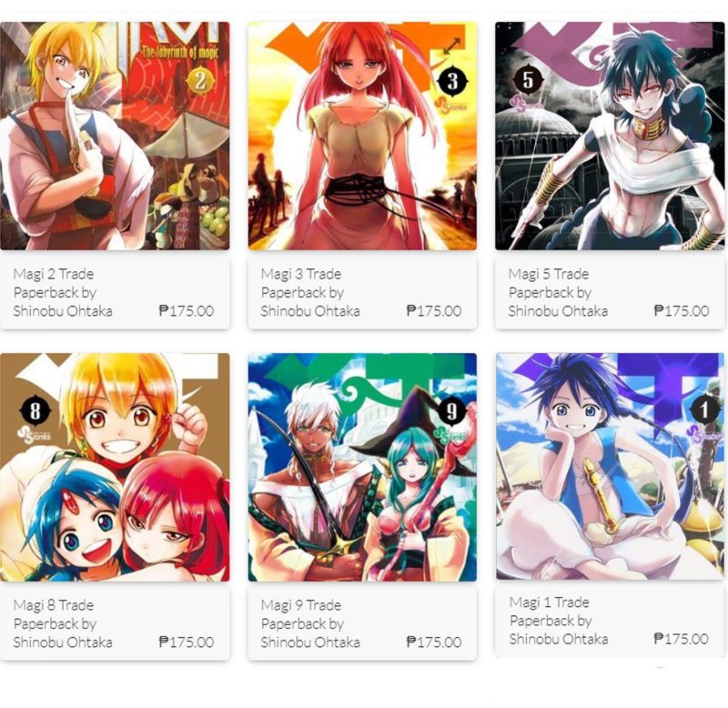Click the volume 8 badge on cover

pyautogui.click(x=35, y=410)
